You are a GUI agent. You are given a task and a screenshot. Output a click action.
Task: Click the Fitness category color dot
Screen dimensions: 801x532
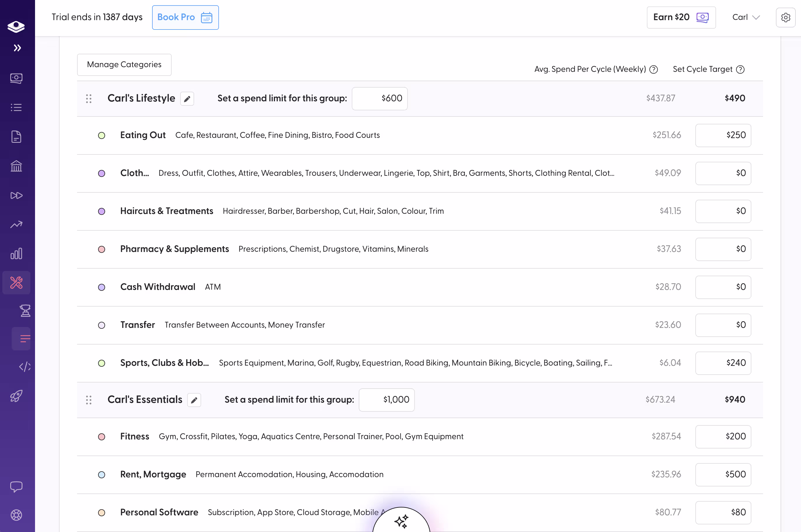pos(101,437)
